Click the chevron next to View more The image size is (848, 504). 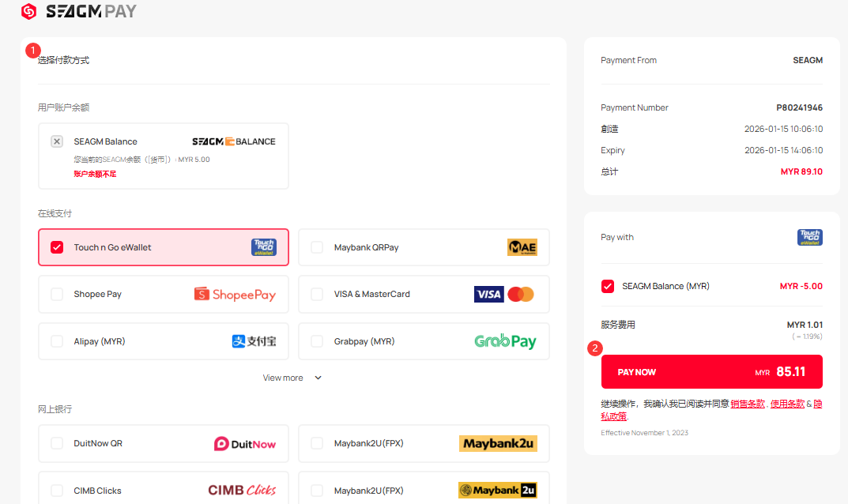pyautogui.click(x=318, y=378)
